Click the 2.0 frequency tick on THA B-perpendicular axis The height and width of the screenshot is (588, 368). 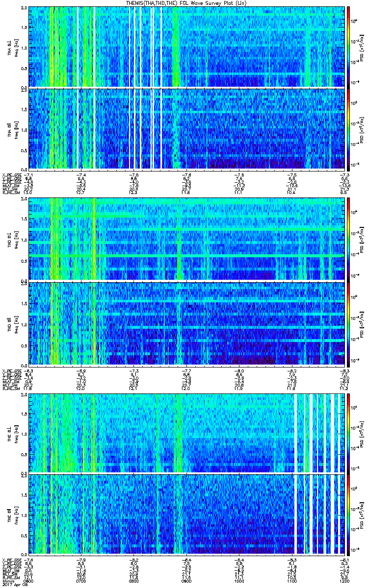(x=25, y=8)
